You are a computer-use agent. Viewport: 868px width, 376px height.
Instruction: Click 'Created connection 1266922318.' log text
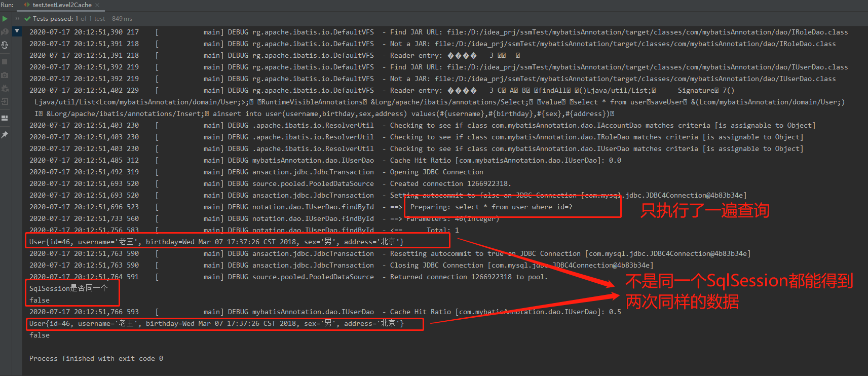[450, 183]
